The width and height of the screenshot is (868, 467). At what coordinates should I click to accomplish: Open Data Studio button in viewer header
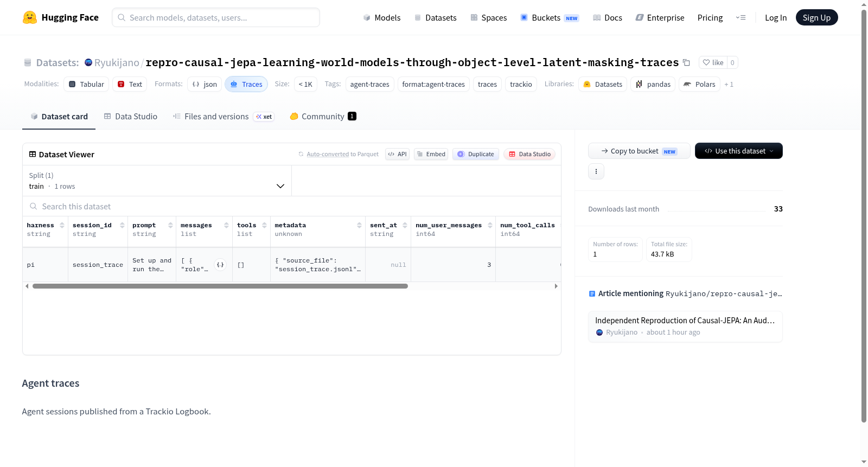tap(529, 154)
